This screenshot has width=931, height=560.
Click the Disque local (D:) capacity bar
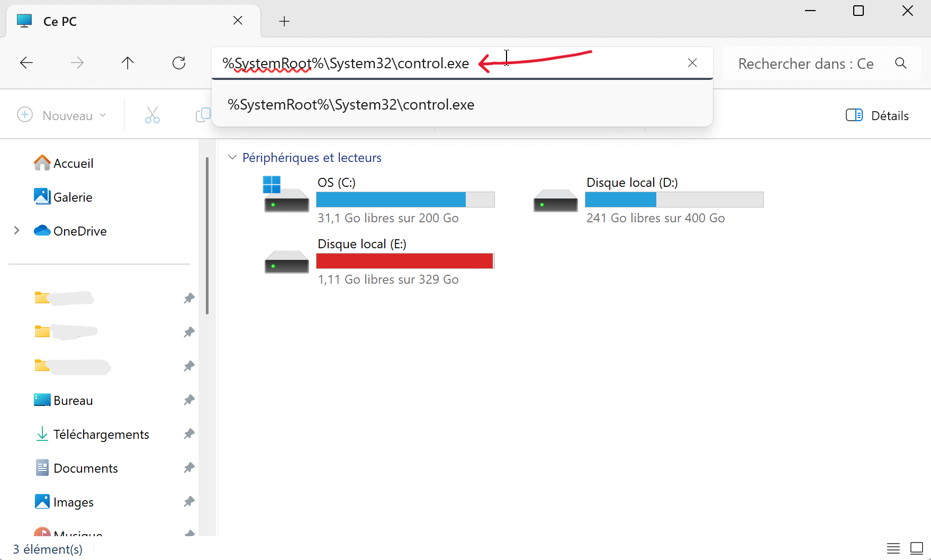[x=674, y=200]
